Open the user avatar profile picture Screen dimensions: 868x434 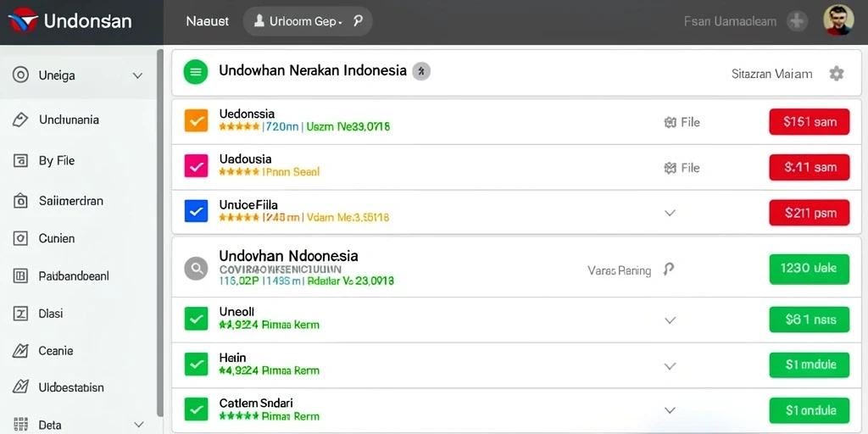click(x=838, y=21)
